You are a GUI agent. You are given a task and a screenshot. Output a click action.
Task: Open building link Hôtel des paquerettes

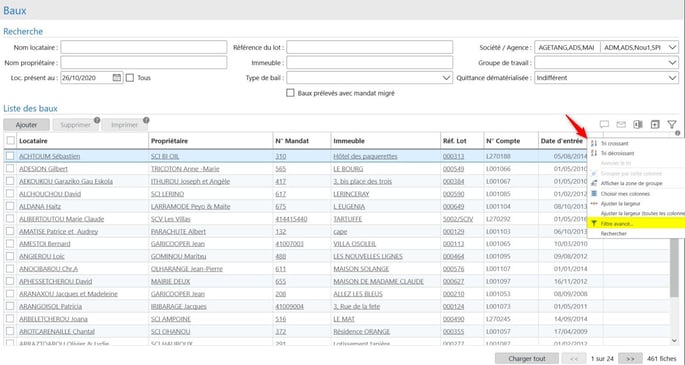tap(365, 156)
